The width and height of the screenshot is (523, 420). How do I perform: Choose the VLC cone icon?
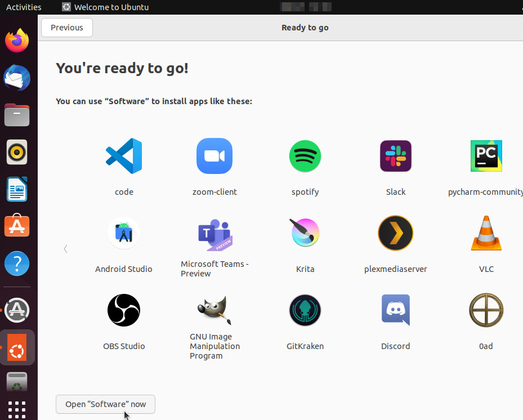(486, 233)
